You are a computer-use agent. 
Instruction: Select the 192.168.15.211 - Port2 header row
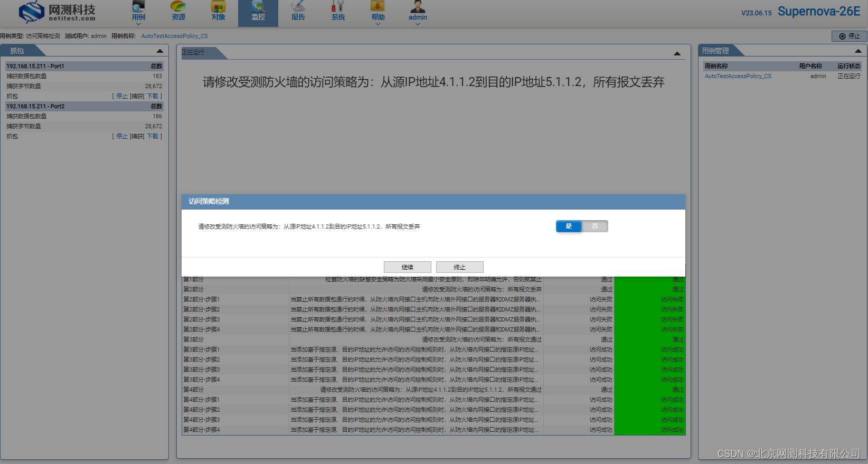coord(84,106)
